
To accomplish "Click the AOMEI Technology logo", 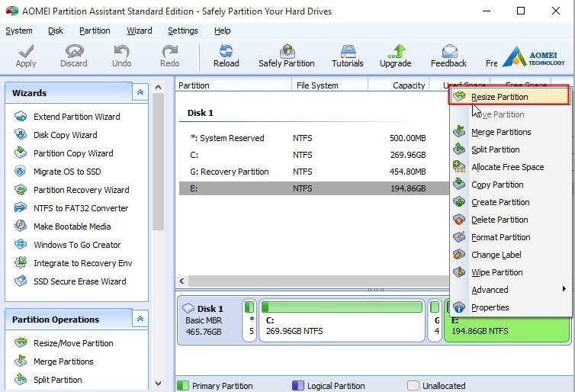I will point(534,57).
